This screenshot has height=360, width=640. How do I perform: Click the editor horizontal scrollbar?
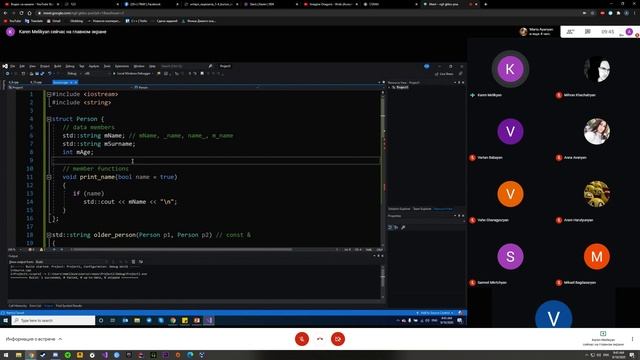click(182, 249)
